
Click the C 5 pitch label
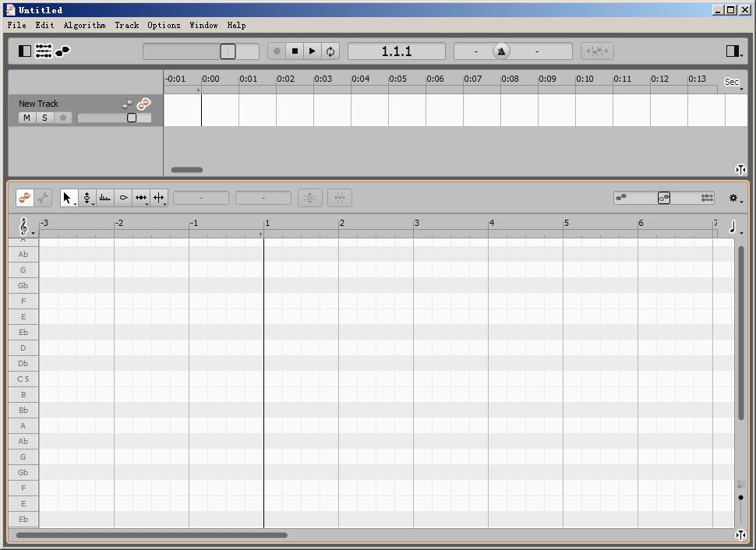(23, 379)
